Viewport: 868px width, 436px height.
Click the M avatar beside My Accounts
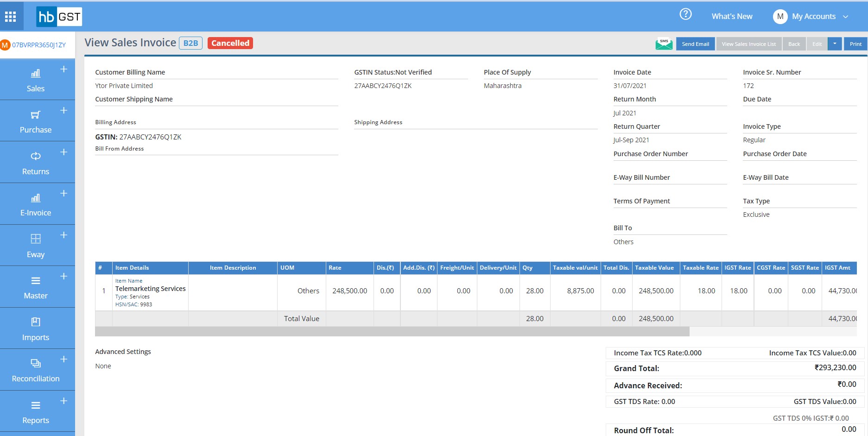pos(780,17)
